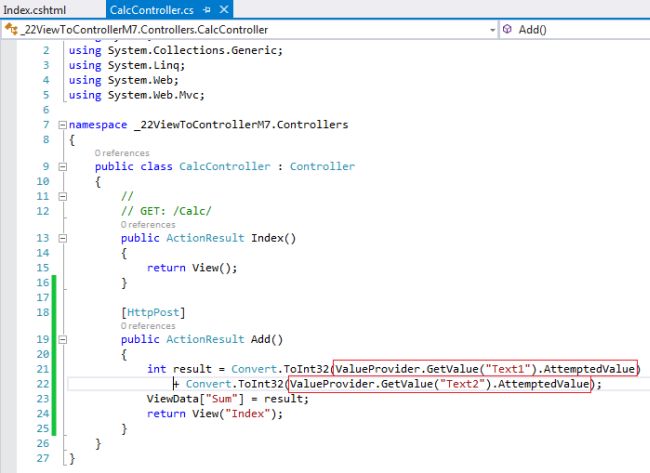Viewport: 650px width, 473px height.
Task: Click 'ActionResult' on the Index() line
Action: [x=205, y=238]
